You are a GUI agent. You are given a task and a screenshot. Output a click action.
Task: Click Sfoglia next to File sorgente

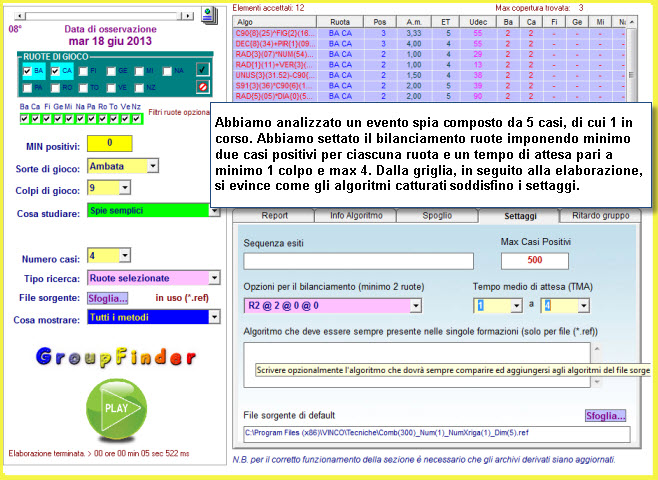107,298
